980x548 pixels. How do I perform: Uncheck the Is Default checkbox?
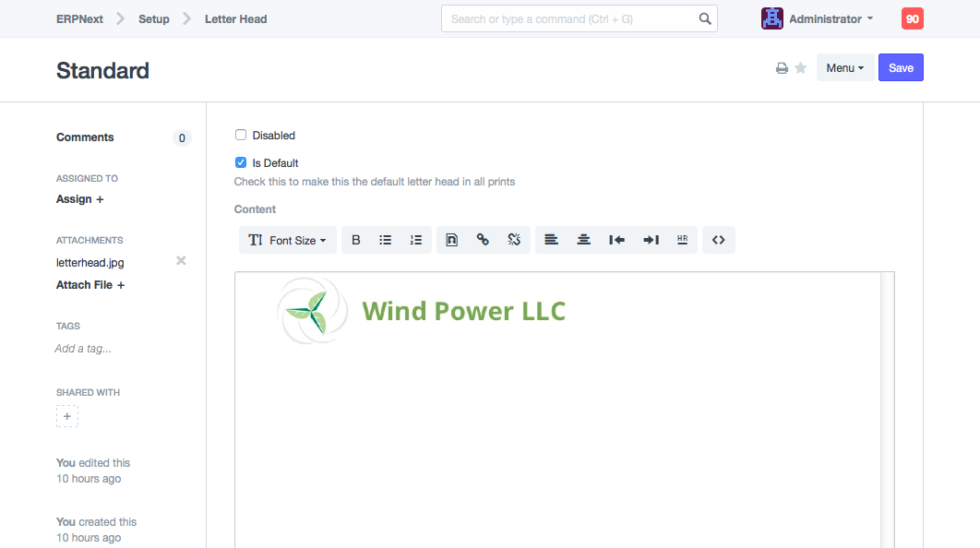(x=241, y=162)
